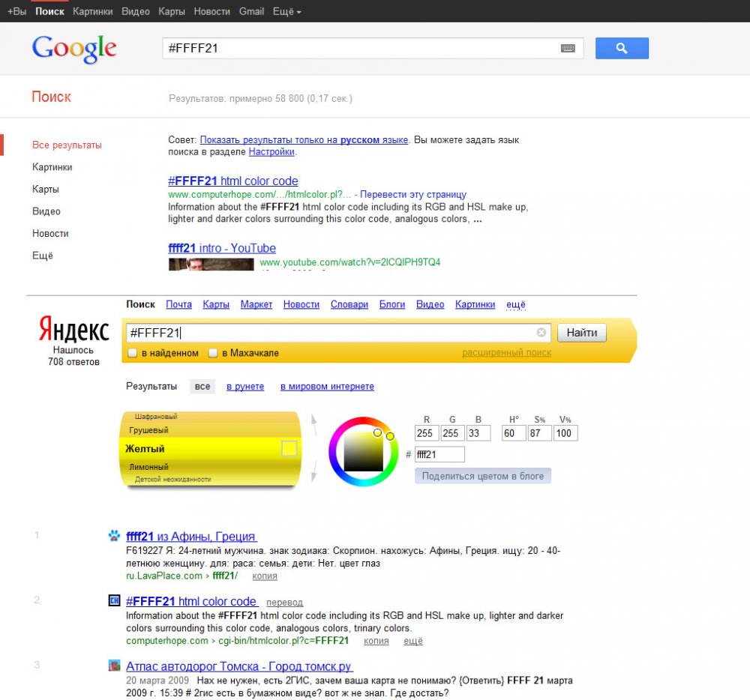Click the CH favicon beside the Yandex #FFFF21 html color code result
Viewport: 750px width, 700px height.
114,600
